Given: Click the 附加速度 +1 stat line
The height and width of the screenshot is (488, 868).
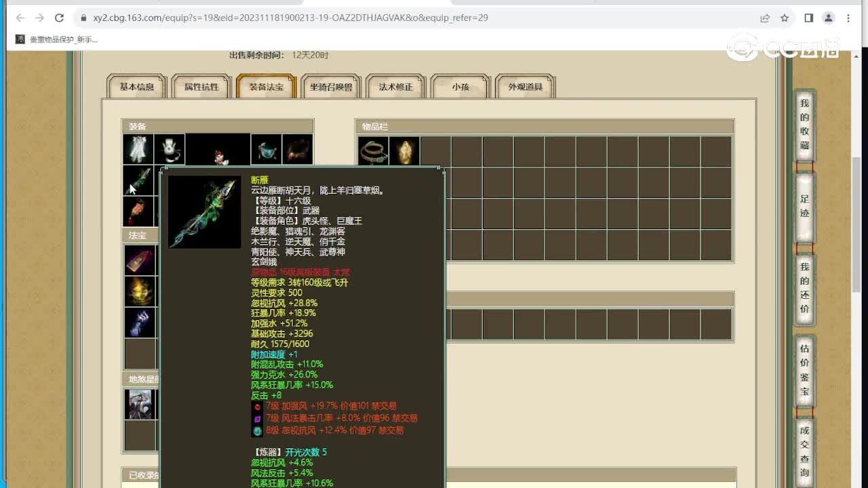Looking at the screenshot, I should click(274, 354).
